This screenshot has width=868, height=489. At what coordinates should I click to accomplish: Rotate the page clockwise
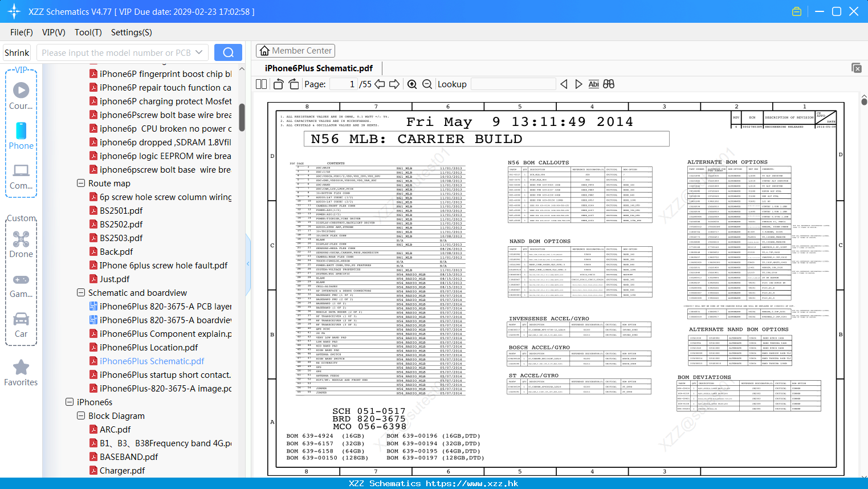tap(294, 84)
